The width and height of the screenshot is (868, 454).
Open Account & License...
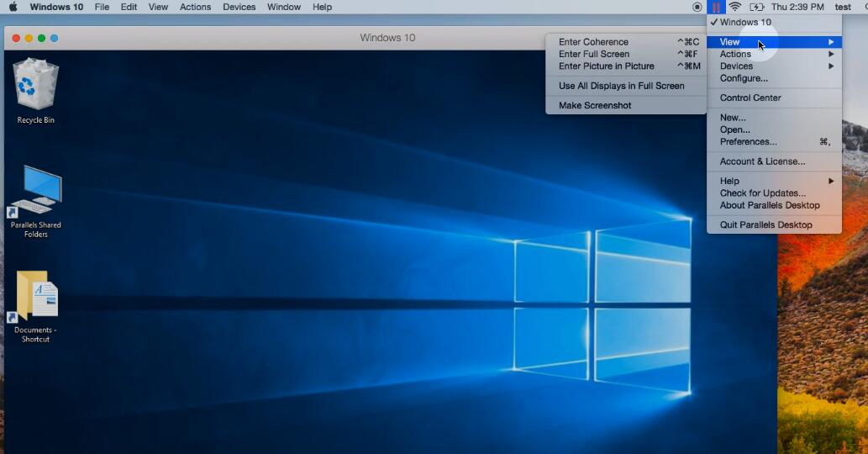coord(775,161)
